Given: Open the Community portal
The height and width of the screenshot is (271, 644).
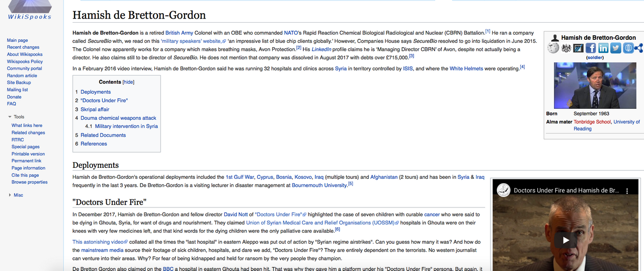Looking at the screenshot, I should (25, 69).
